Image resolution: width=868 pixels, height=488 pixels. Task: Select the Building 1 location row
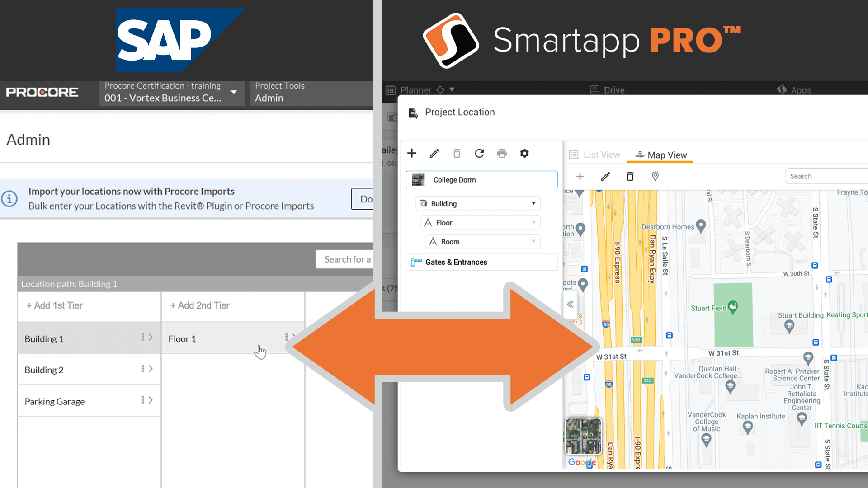coord(89,338)
